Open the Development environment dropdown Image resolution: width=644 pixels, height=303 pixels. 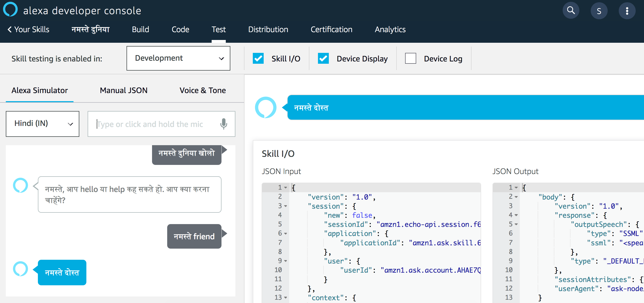click(178, 58)
